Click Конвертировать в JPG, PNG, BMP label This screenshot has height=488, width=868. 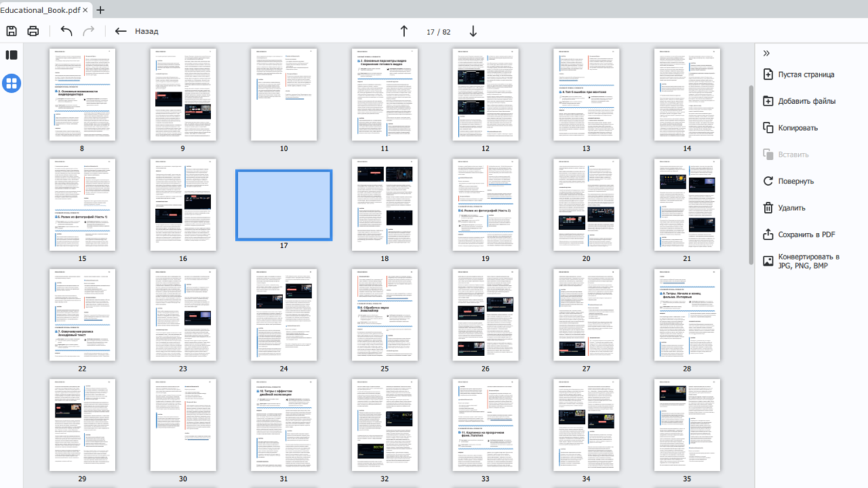tap(809, 261)
